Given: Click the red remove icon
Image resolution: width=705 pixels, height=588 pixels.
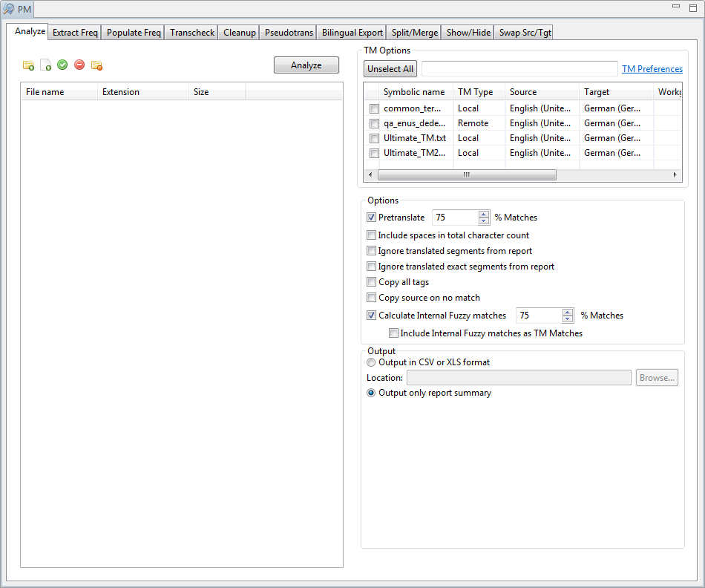Looking at the screenshot, I should point(79,65).
